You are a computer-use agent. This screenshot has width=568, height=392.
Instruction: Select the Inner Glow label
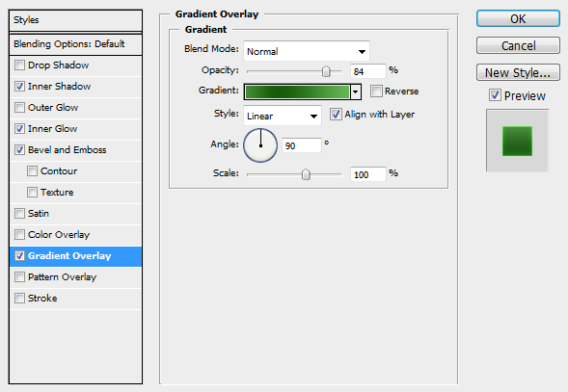(52, 129)
